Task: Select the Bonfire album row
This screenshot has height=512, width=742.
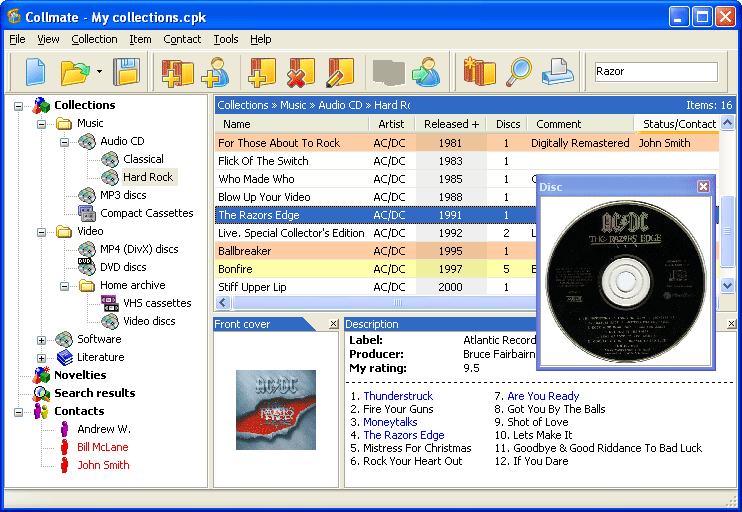Action: click(376, 269)
